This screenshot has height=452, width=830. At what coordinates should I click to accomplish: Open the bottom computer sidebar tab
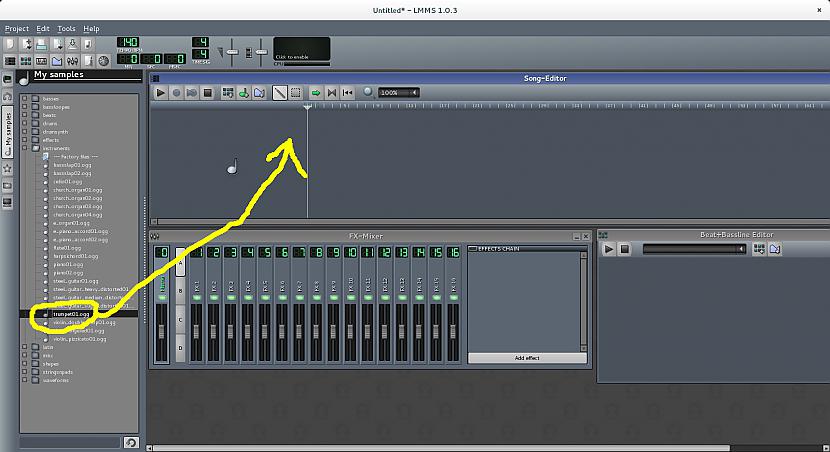7,203
